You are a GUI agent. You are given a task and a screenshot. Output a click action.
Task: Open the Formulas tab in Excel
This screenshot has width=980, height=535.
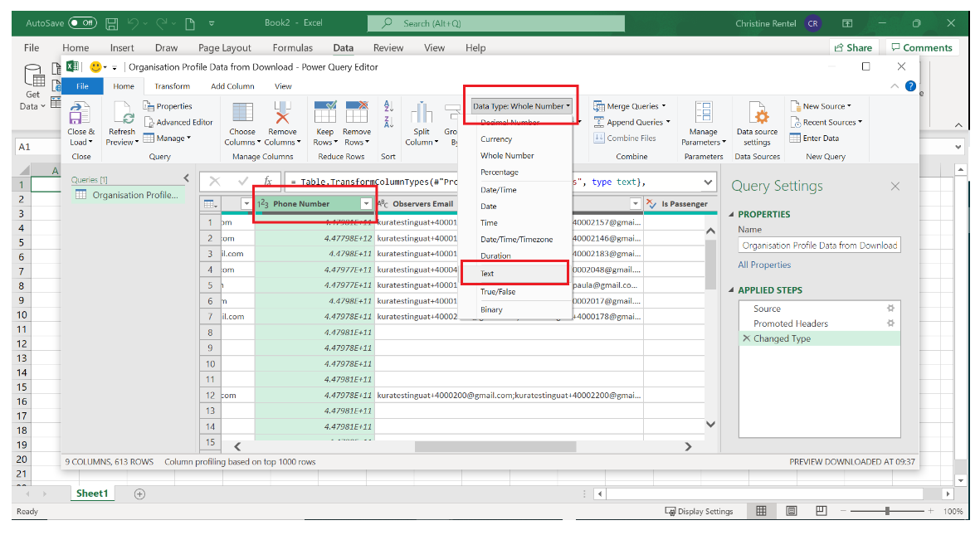pyautogui.click(x=292, y=47)
